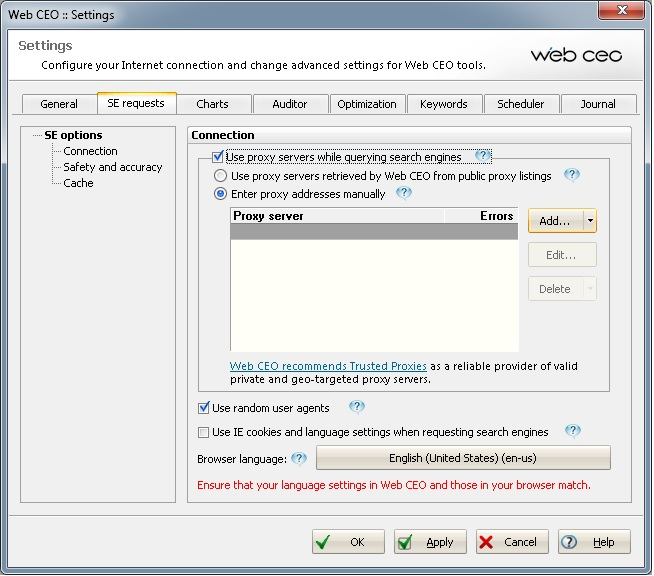
Task: Select Enter proxy addresses manually option
Action: click(220, 194)
